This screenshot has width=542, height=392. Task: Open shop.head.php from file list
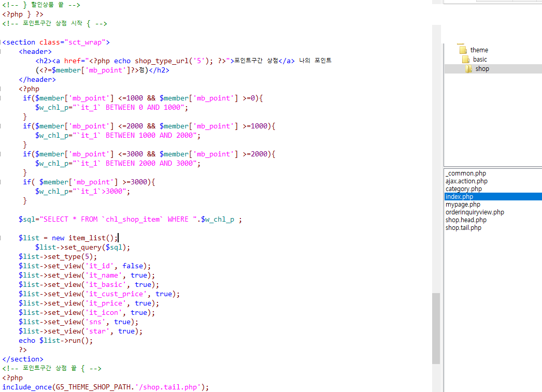point(466,220)
